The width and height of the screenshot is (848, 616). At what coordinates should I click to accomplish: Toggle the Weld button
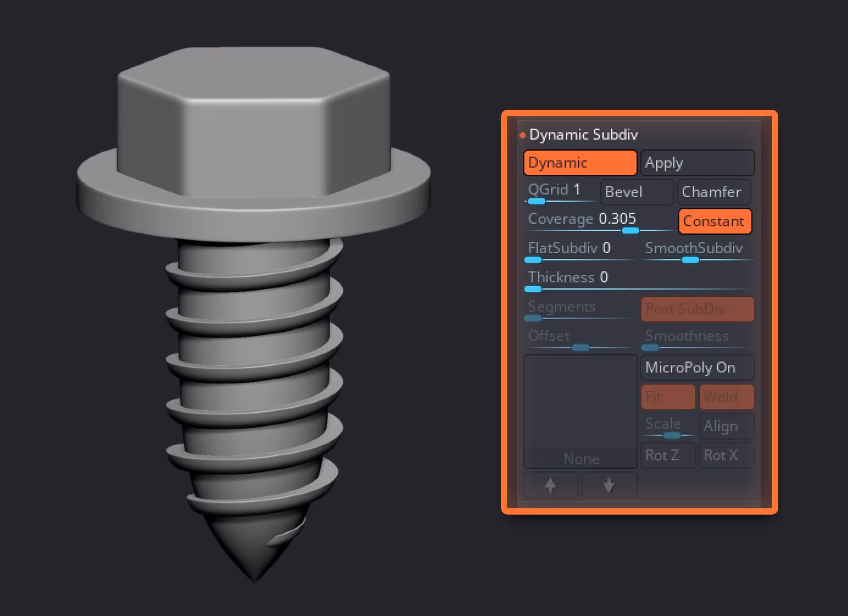click(726, 397)
